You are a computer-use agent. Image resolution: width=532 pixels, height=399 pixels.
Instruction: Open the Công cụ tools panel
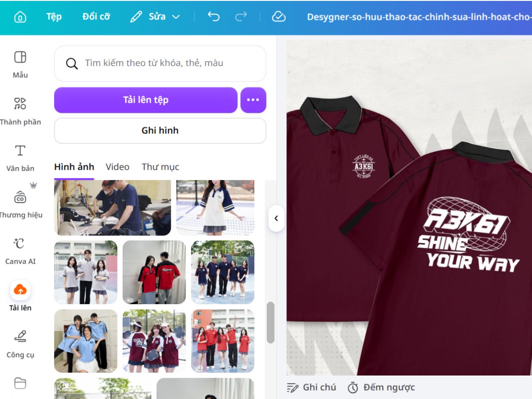[x=20, y=344]
